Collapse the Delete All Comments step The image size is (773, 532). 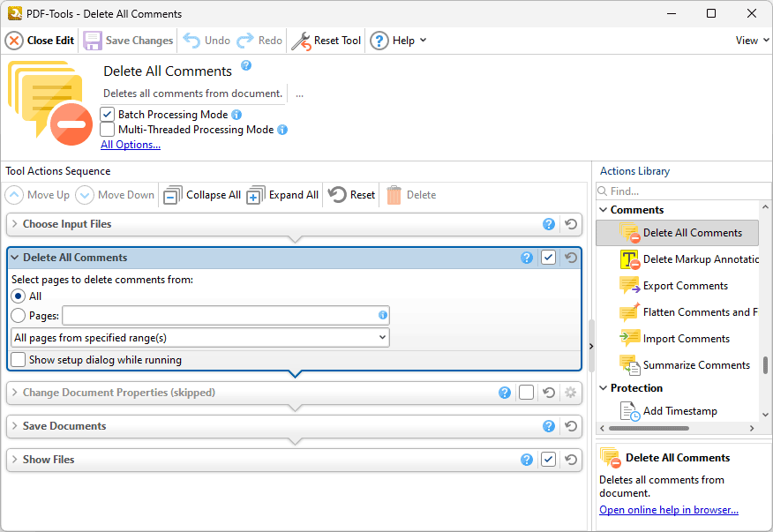[x=15, y=258]
